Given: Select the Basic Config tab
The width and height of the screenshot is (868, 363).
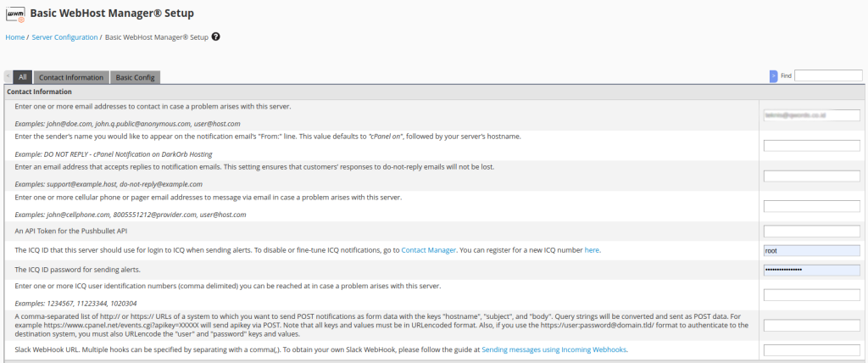Looking at the screenshot, I should tap(135, 77).
